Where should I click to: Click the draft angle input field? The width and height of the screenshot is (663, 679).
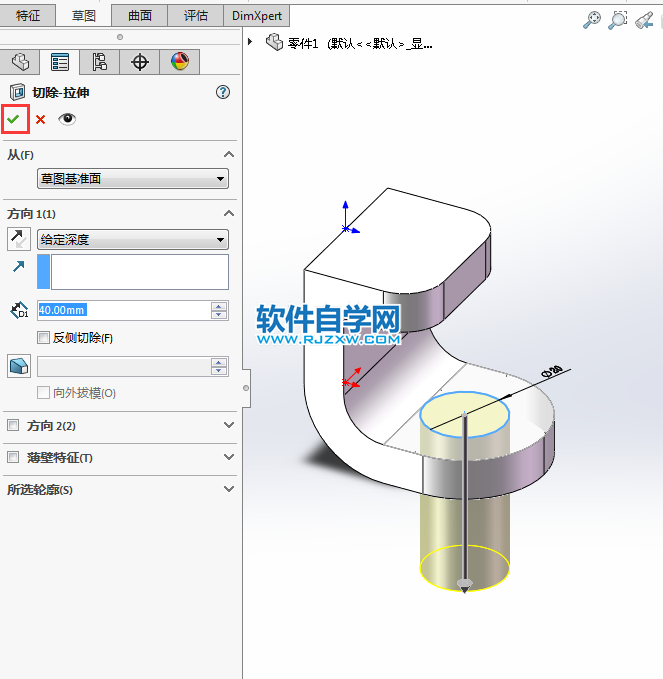click(124, 366)
